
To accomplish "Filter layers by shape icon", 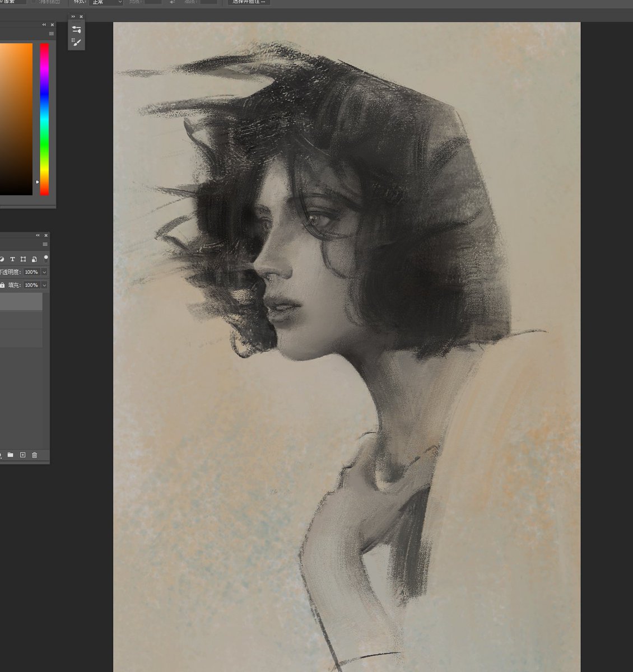I will point(23,259).
